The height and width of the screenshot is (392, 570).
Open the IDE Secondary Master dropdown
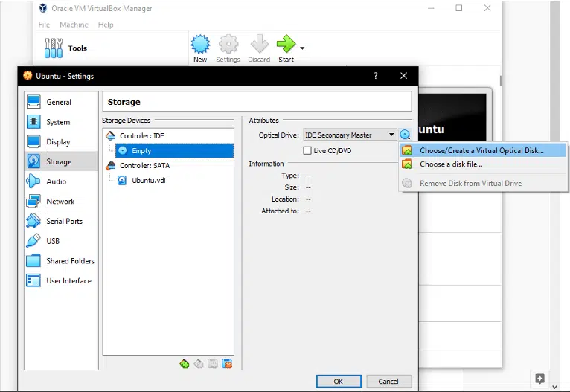tap(350, 135)
